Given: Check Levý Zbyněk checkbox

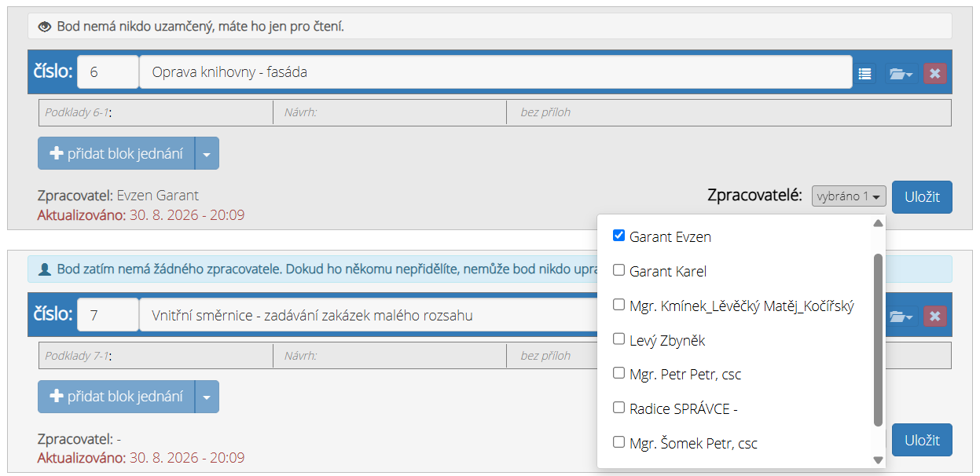Looking at the screenshot, I should [x=618, y=339].
